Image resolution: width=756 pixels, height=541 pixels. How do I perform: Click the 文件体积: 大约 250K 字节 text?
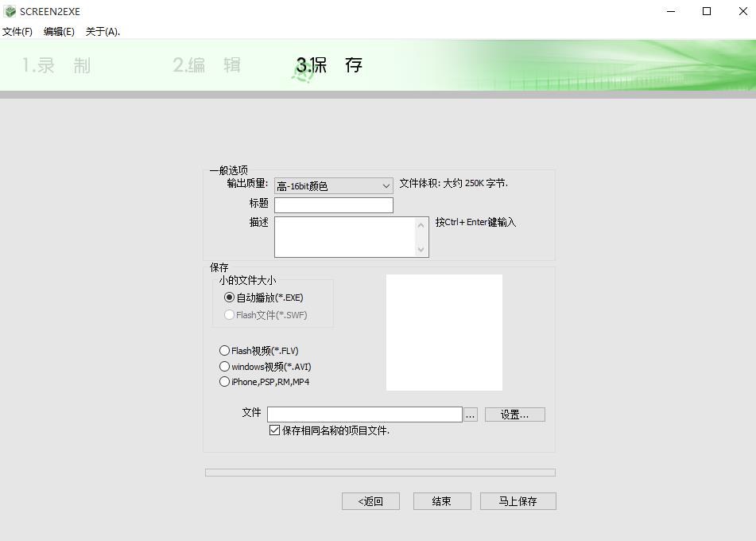[453, 183]
